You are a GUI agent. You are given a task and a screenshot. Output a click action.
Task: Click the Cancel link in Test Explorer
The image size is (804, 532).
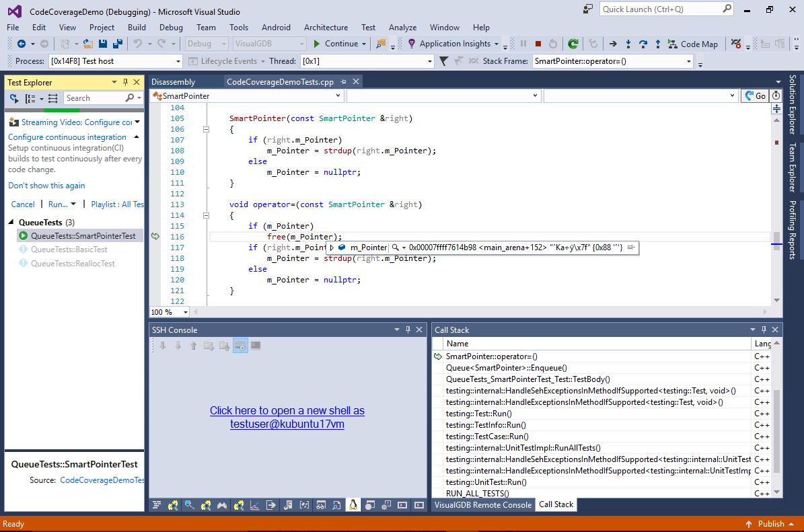(23, 204)
